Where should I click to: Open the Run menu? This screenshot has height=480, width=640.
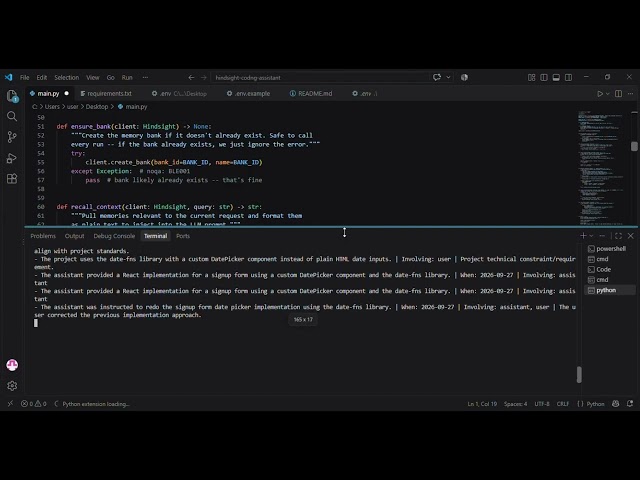127,77
